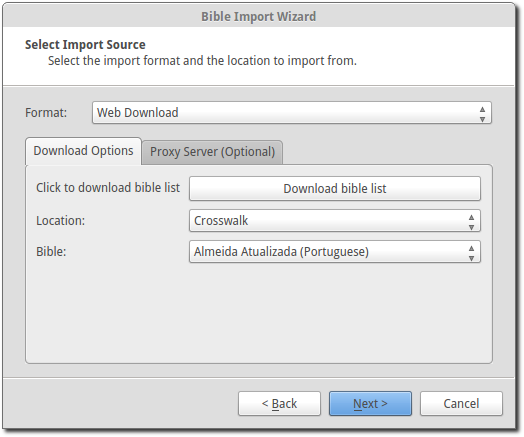Viewport: 524px width, 437px height.
Task: Click the import format instruction subtitle text
Action: tap(202, 61)
